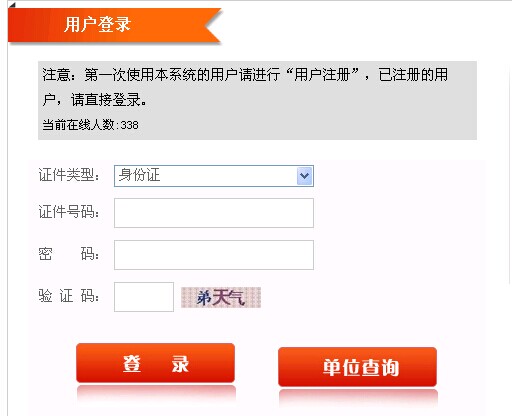Click the 验证码 text box
Screen dimensions: 512x416
click(x=144, y=297)
